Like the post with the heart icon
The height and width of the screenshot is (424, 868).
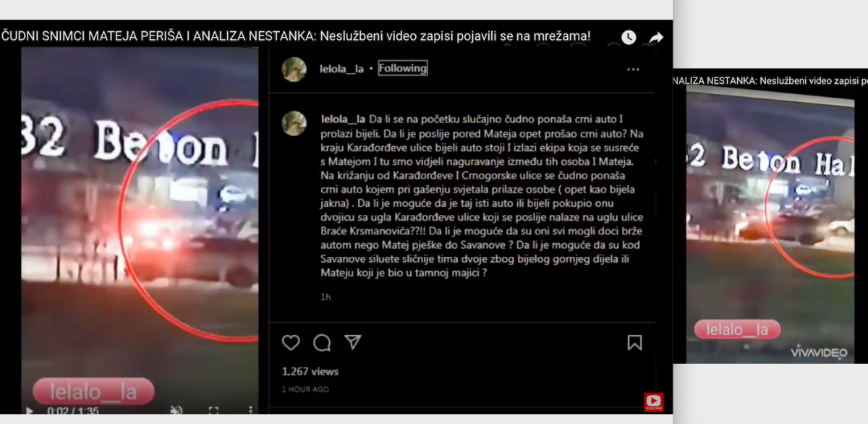(291, 342)
